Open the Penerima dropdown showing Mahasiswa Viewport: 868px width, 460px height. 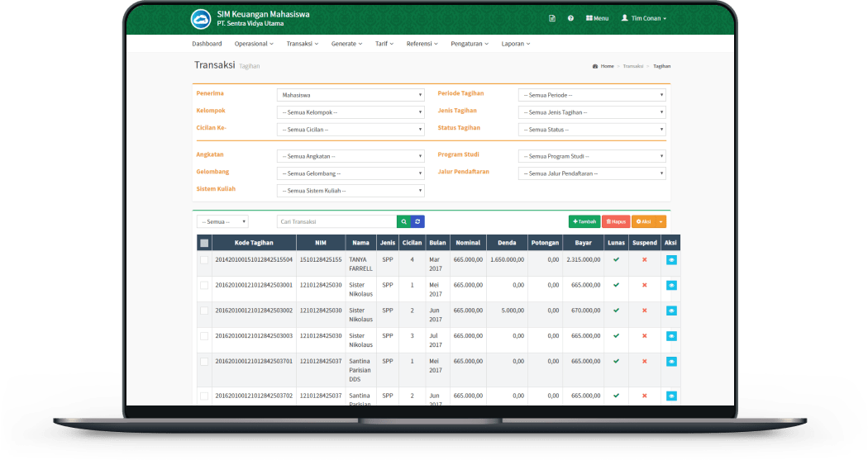pos(350,95)
